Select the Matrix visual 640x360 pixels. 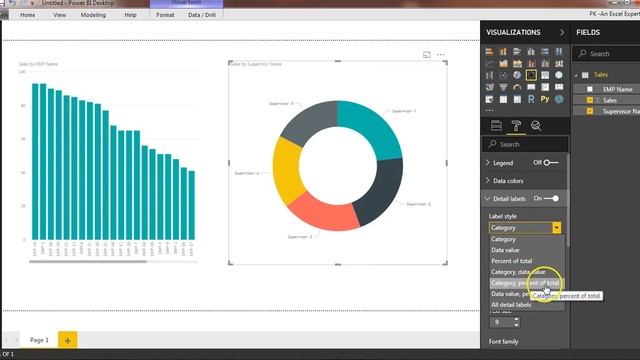517,99
